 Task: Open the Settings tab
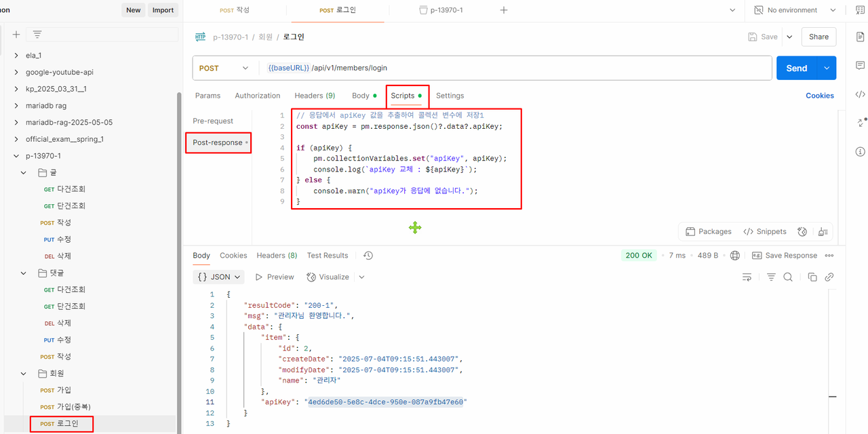450,96
